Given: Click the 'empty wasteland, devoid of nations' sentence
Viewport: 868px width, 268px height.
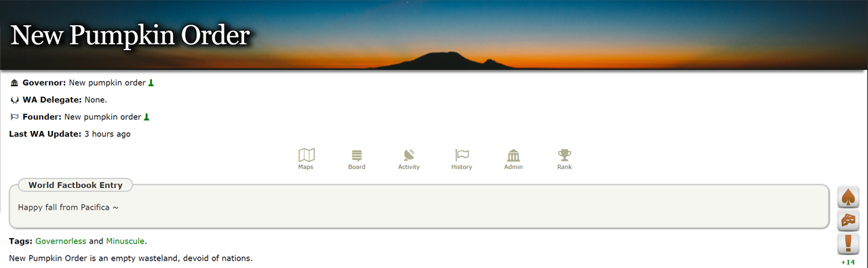Looking at the screenshot, I should point(131,259).
